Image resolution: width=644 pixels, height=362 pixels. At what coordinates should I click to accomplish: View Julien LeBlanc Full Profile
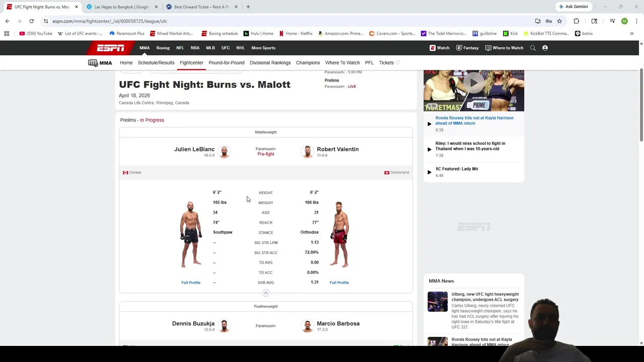coord(191,283)
